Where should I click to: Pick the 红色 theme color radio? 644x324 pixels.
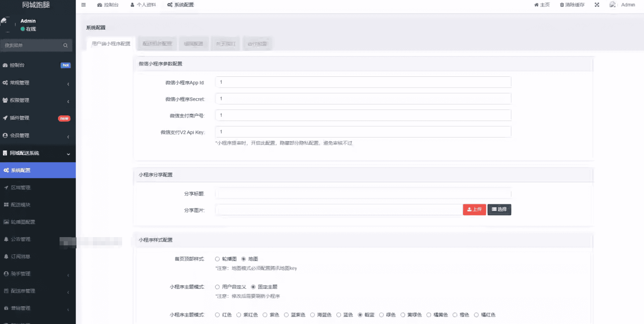coord(217,315)
